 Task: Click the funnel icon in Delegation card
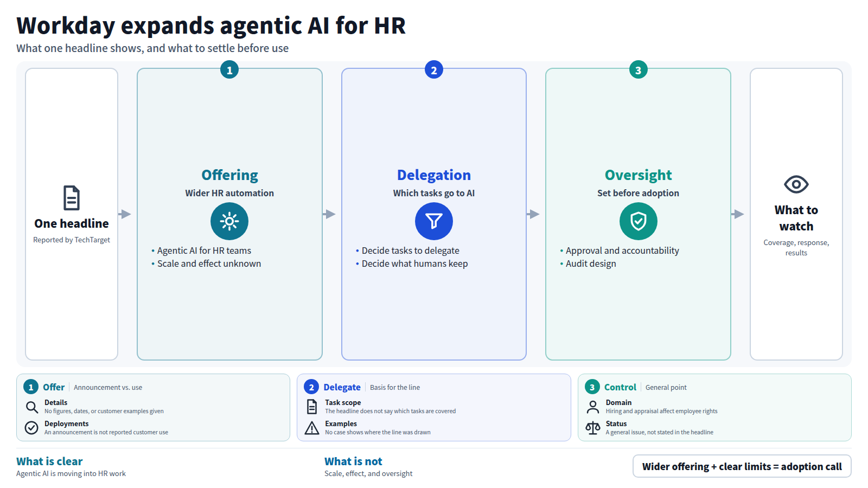pyautogui.click(x=434, y=221)
